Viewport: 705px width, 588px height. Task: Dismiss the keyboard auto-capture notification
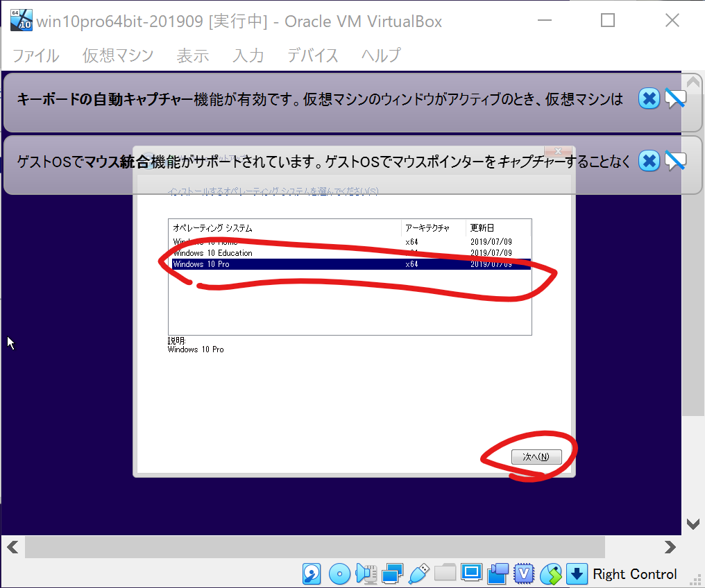649,98
